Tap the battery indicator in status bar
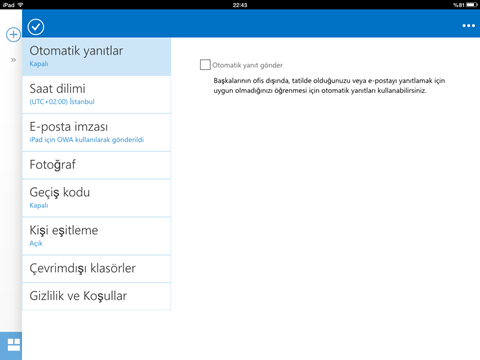480x360 pixels. click(472, 5)
